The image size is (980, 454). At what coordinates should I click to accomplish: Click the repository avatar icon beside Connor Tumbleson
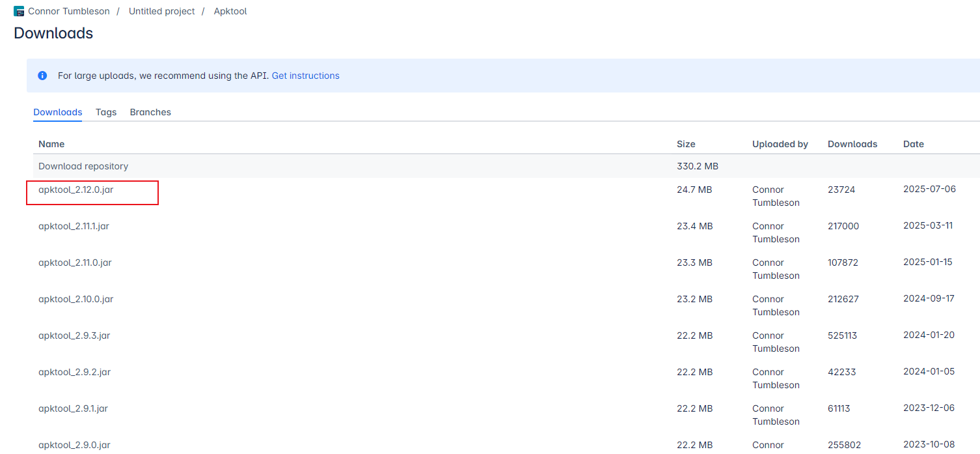pos(19,11)
